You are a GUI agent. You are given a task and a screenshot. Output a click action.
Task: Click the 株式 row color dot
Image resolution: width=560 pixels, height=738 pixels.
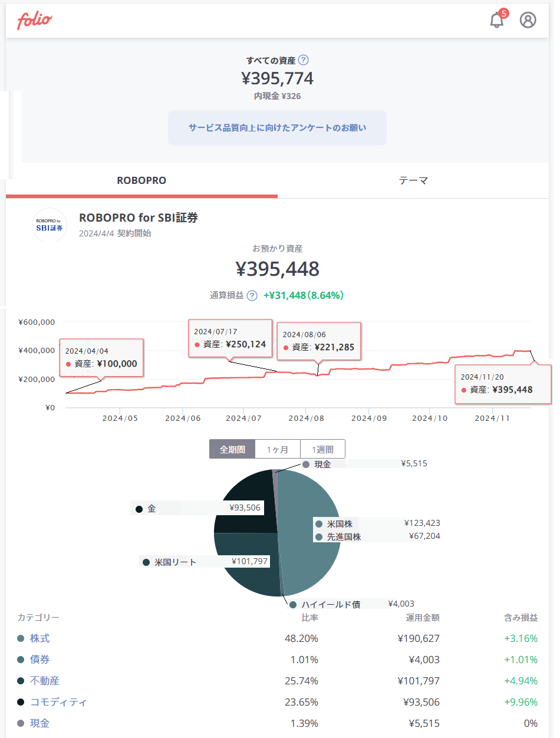[x=21, y=638]
